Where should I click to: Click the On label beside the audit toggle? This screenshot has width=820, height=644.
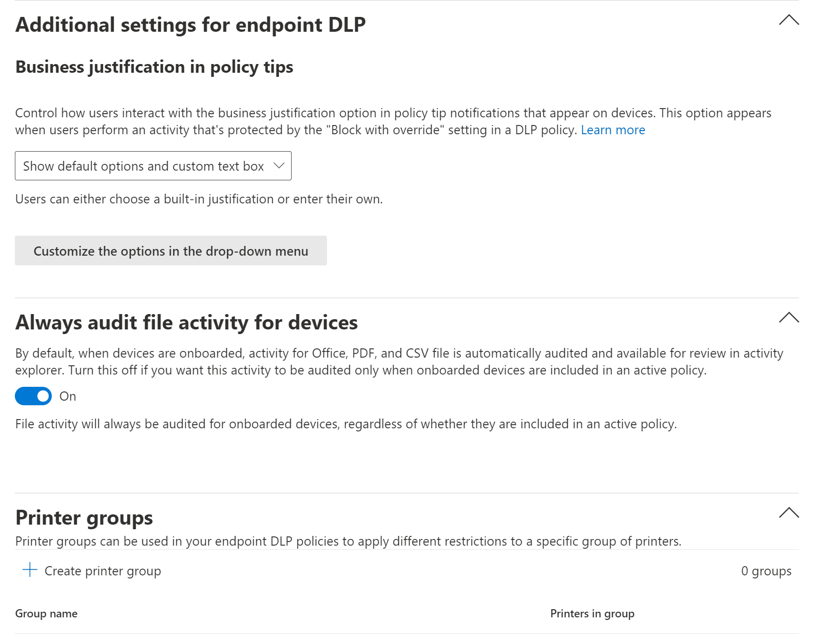pos(68,397)
